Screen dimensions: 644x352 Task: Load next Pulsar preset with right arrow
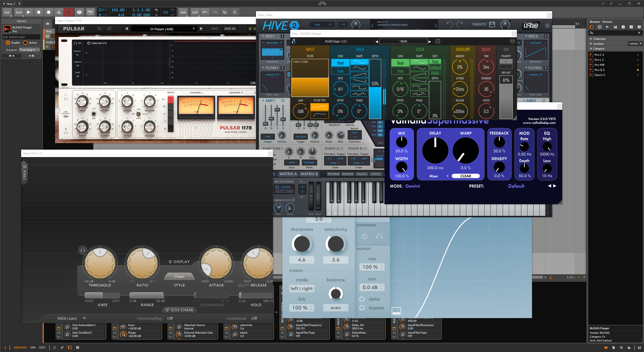pos(201,29)
